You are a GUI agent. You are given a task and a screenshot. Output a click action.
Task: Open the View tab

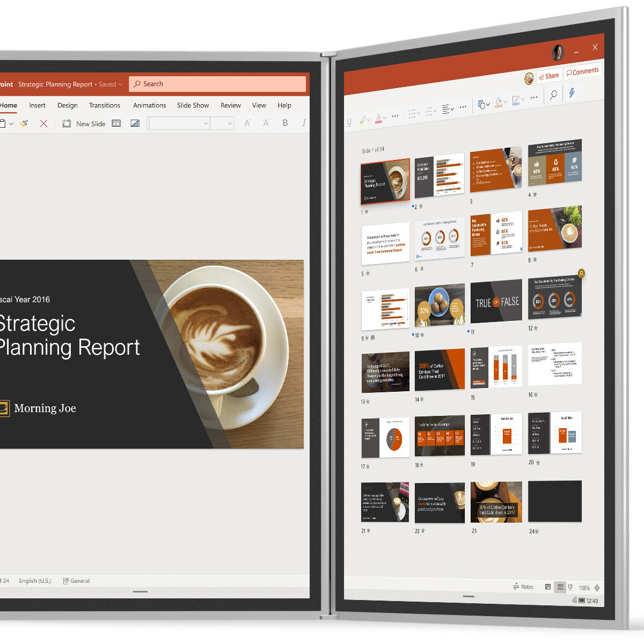pos(259,105)
